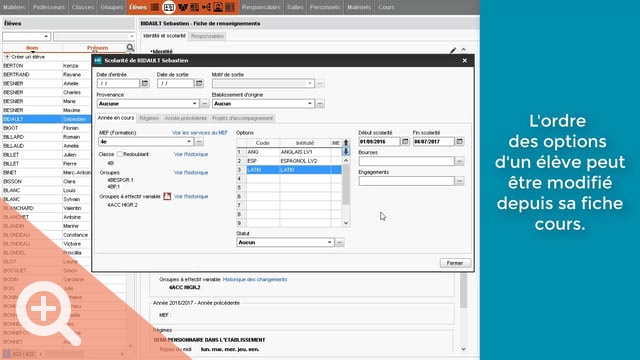Move selected option down with arrow

click(x=346, y=151)
